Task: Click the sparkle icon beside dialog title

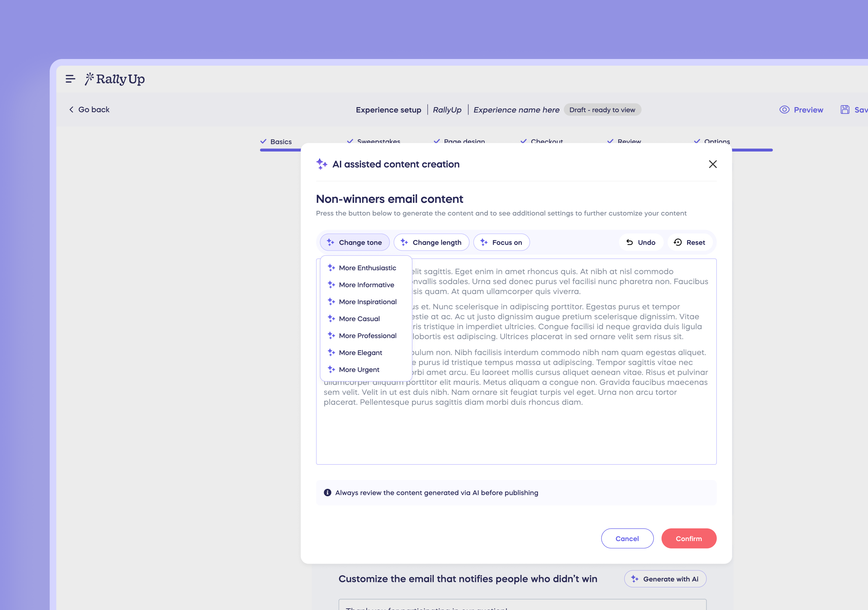Action: [x=321, y=164]
